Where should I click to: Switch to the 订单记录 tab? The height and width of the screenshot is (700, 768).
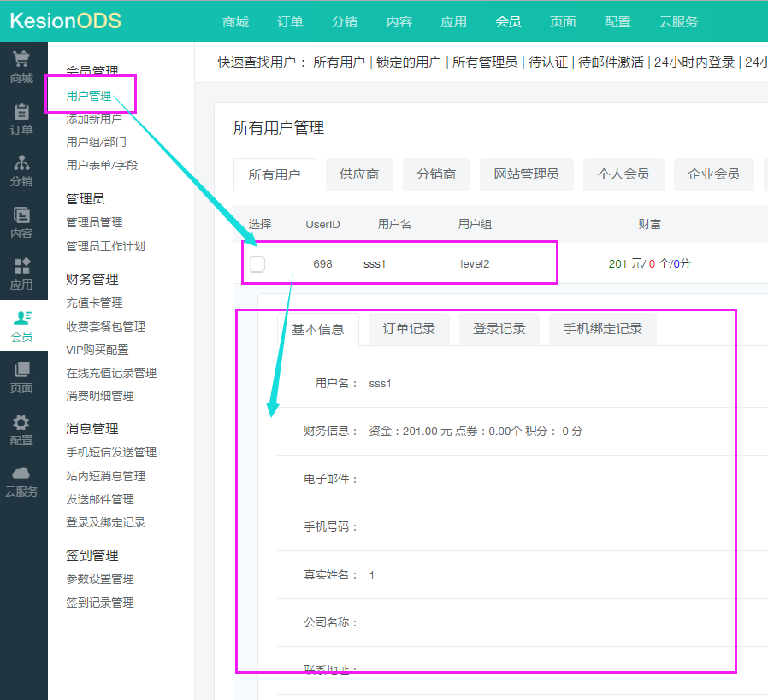[409, 329]
